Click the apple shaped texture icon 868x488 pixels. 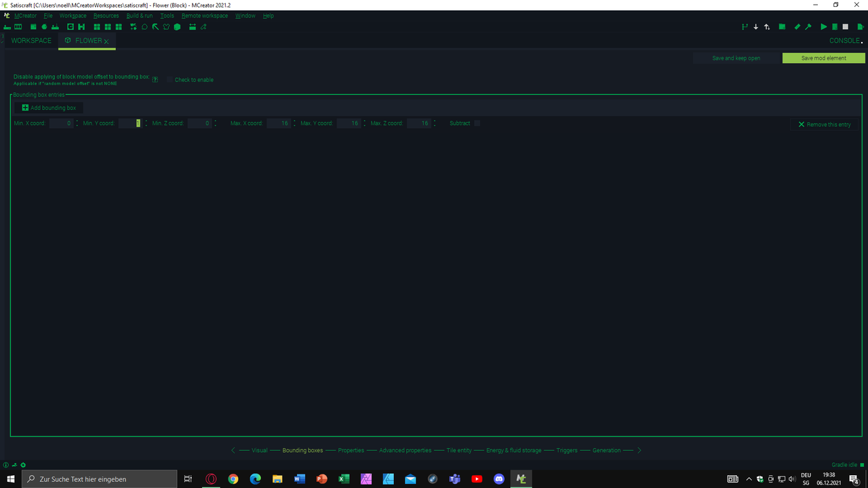[44, 27]
